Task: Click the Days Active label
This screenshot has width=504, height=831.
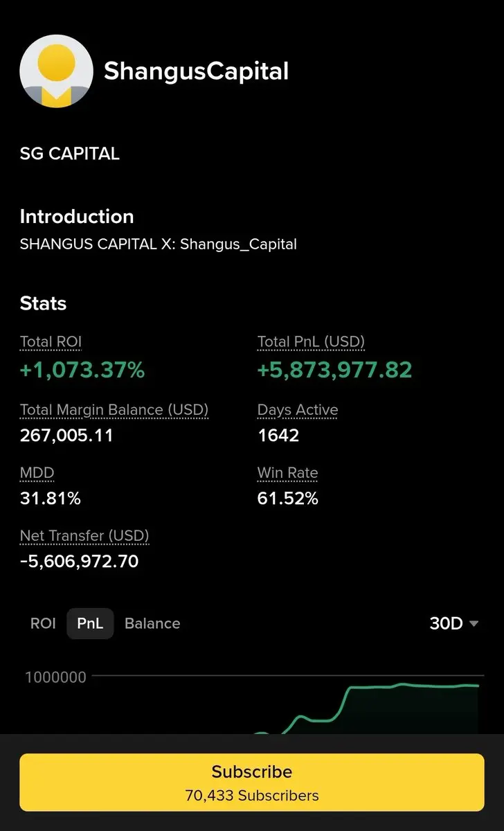Action: (x=298, y=410)
